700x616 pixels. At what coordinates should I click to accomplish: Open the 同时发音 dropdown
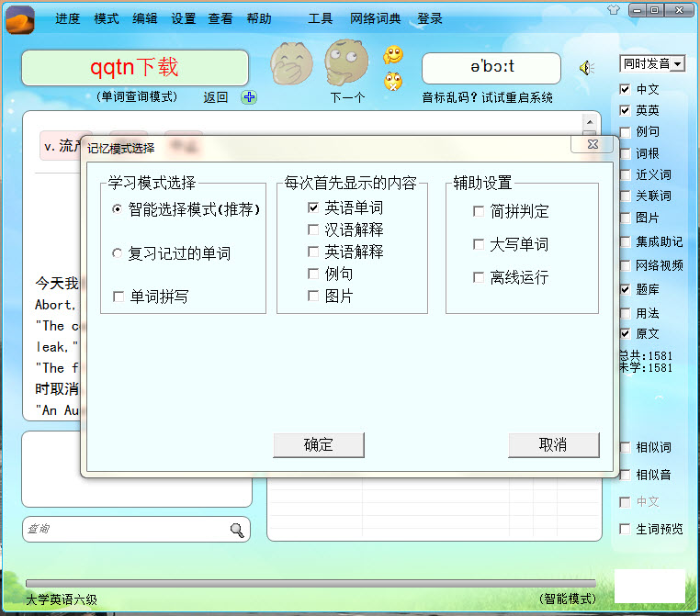652,63
